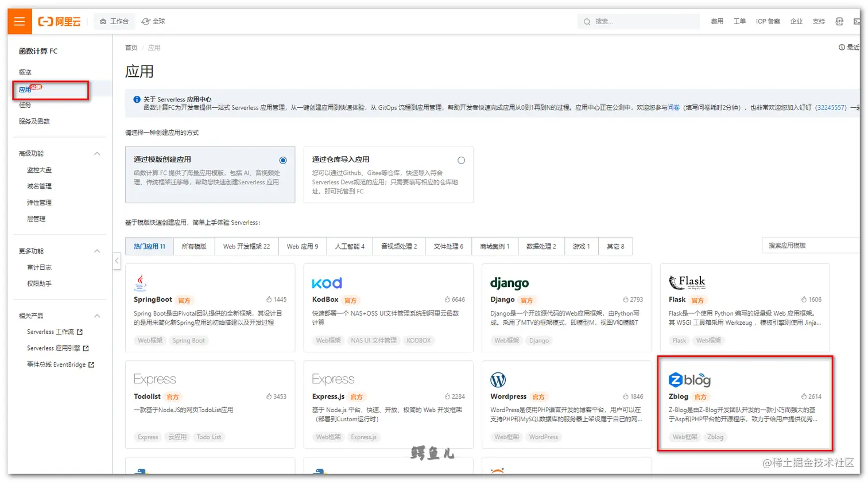The width and height of the screenshot is (868, 482).
Task: Click the Todolist Express logo
Action: 155,379
